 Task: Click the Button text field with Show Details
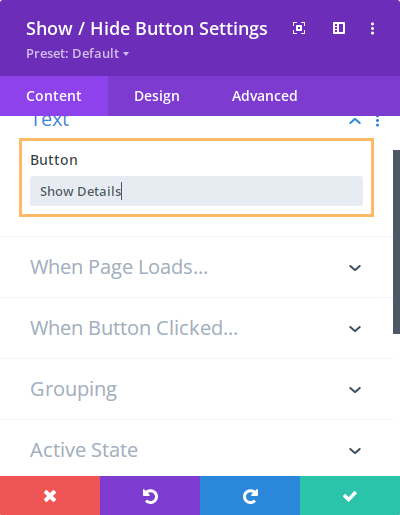(x=196, y=191)
